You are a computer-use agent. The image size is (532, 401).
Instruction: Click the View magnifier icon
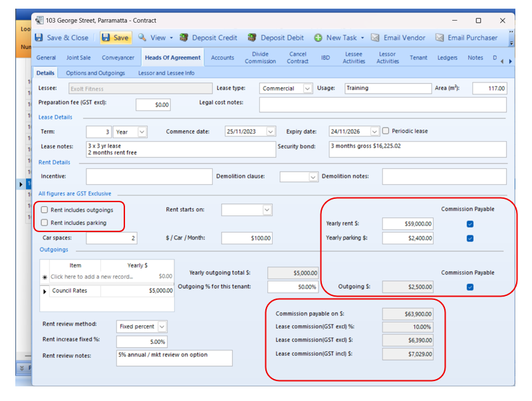pyautogui.click(x=142, y=37)
